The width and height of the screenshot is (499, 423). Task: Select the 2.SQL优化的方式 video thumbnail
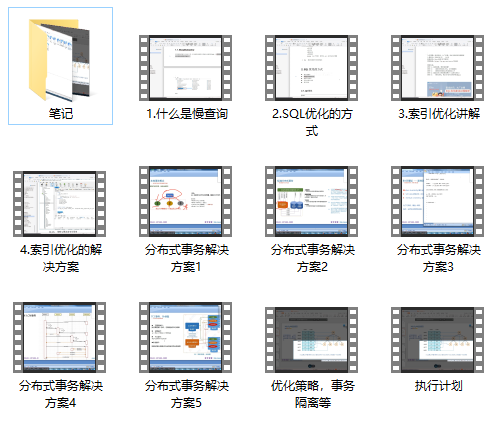311,68
